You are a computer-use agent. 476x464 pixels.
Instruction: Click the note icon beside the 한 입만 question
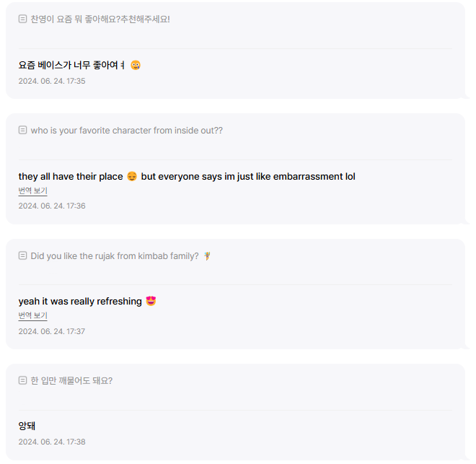point(22,380)
